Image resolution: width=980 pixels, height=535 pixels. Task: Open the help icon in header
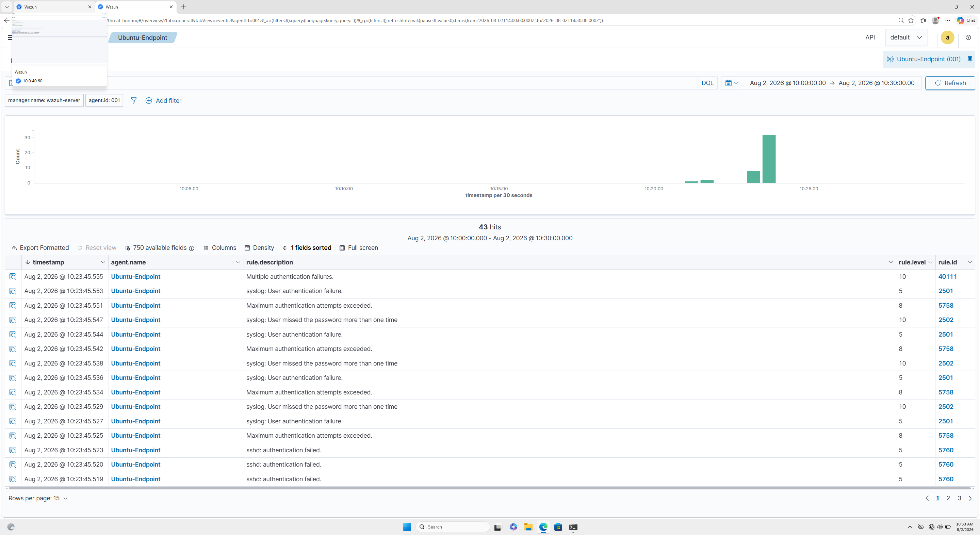click(968, 37)
